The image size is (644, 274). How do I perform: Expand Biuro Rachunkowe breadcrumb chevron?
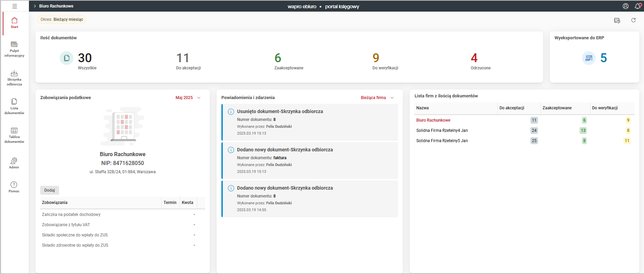point(35,6)
